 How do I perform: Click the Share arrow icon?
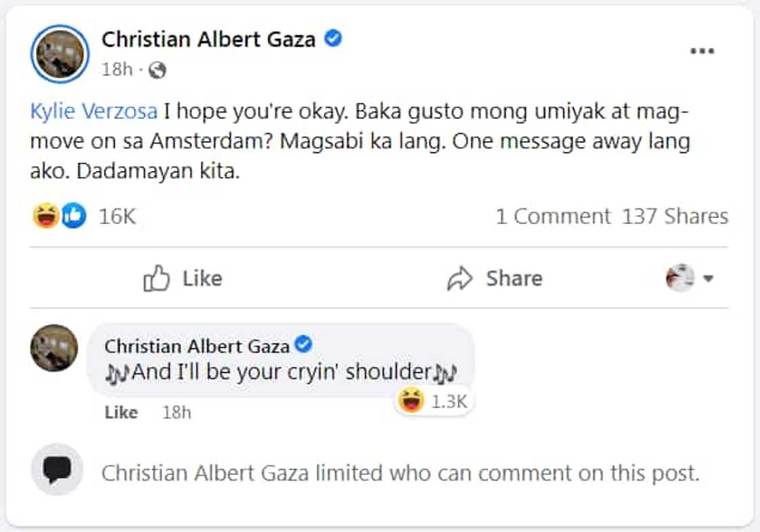click(459, 278)
